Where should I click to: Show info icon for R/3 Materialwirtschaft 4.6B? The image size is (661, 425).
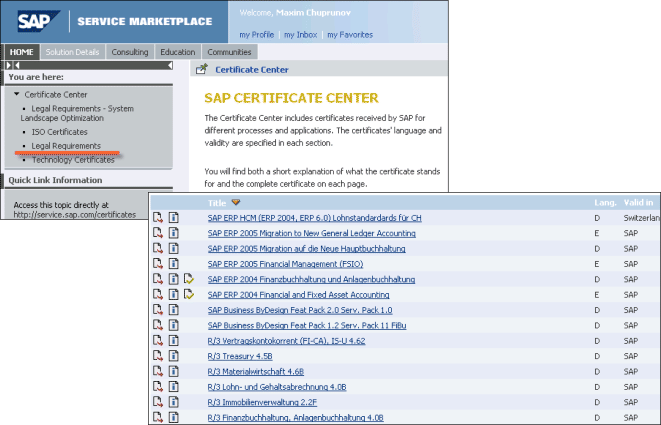click(x=174, y=371)
